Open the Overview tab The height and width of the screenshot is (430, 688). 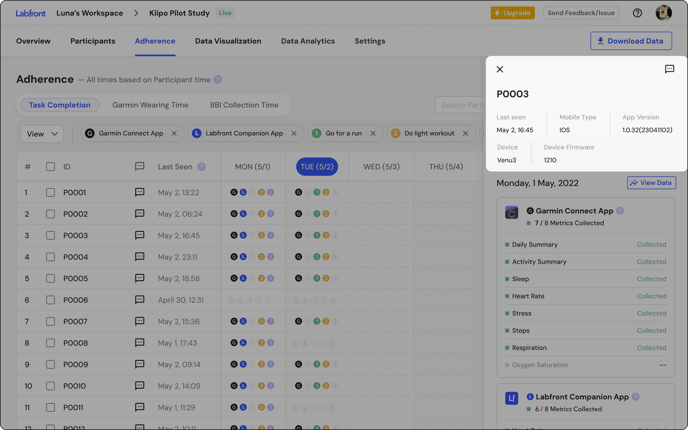click(x=33, y=41)
